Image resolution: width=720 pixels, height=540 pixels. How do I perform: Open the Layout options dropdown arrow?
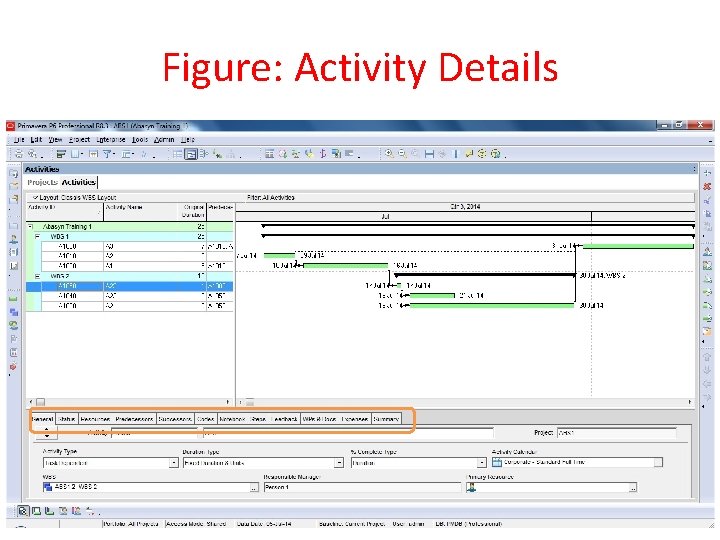pos(35,197)
